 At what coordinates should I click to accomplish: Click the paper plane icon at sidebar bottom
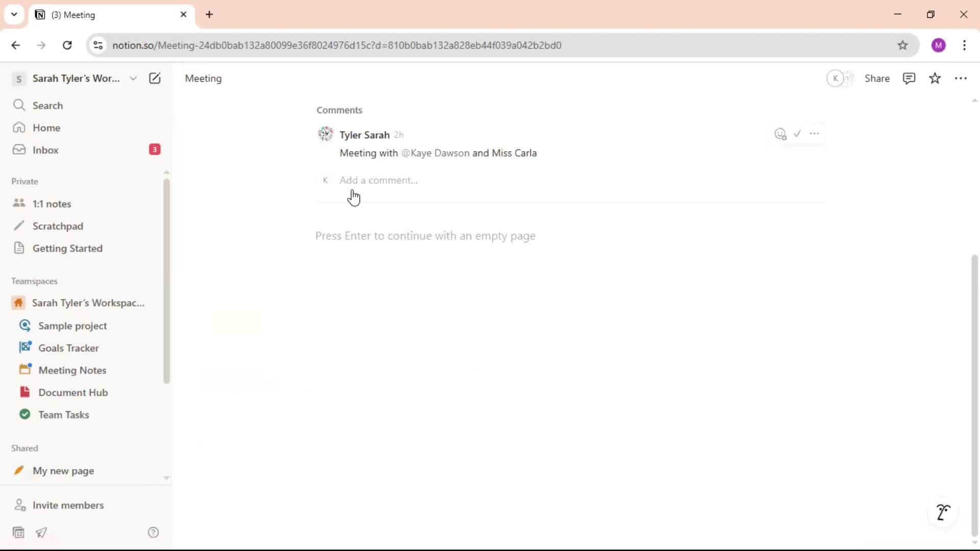41,533
